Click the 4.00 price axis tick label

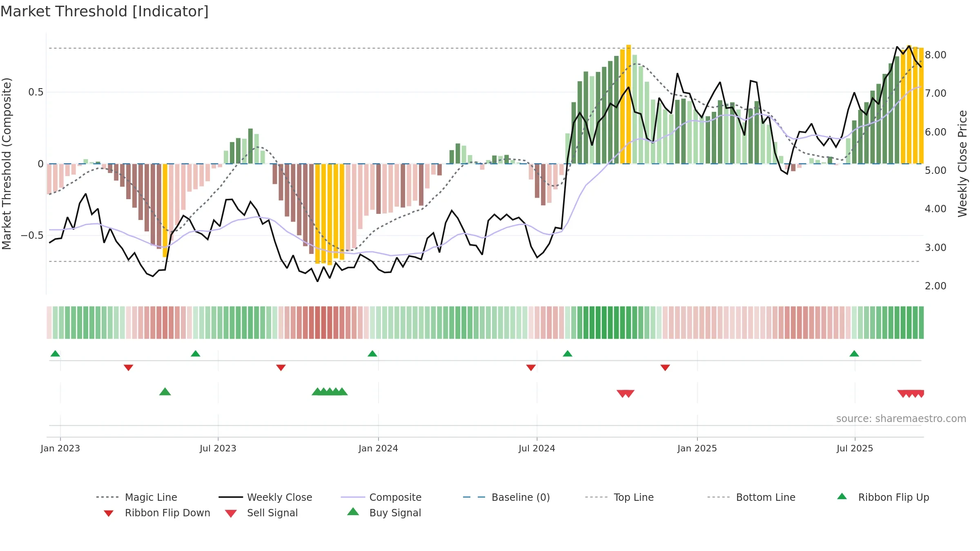935,209
